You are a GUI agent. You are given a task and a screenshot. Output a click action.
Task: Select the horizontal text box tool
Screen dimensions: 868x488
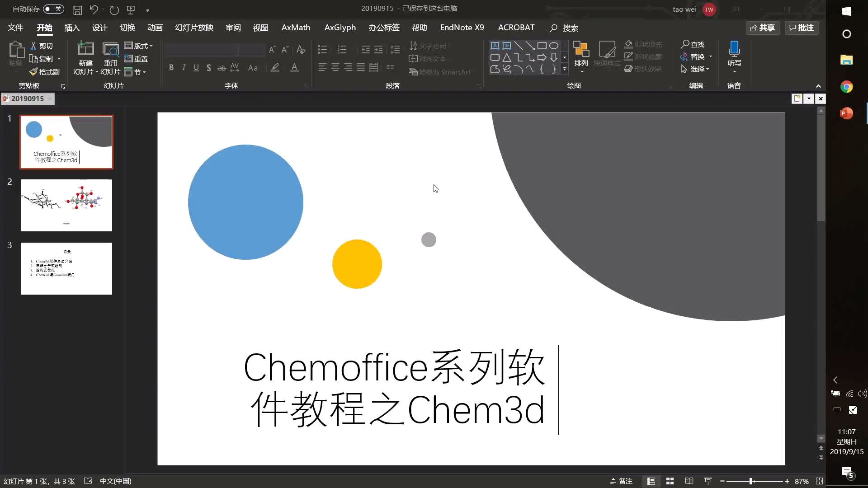[495, 45]
